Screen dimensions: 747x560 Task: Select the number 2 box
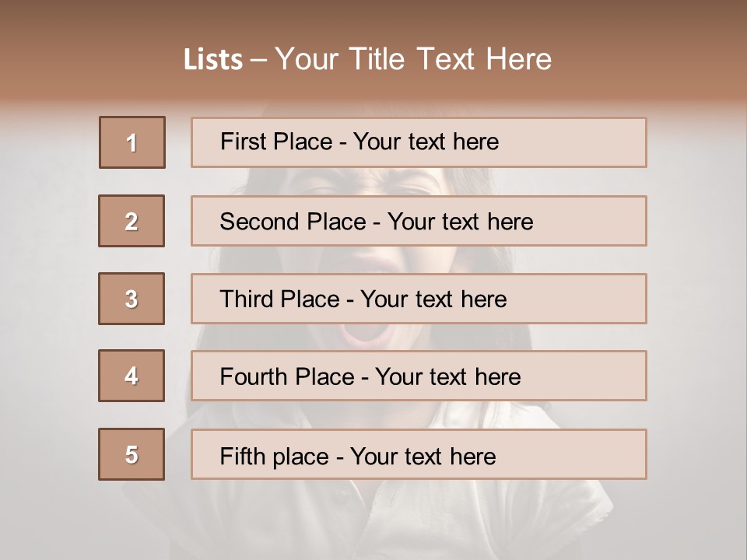coord(132,221)
